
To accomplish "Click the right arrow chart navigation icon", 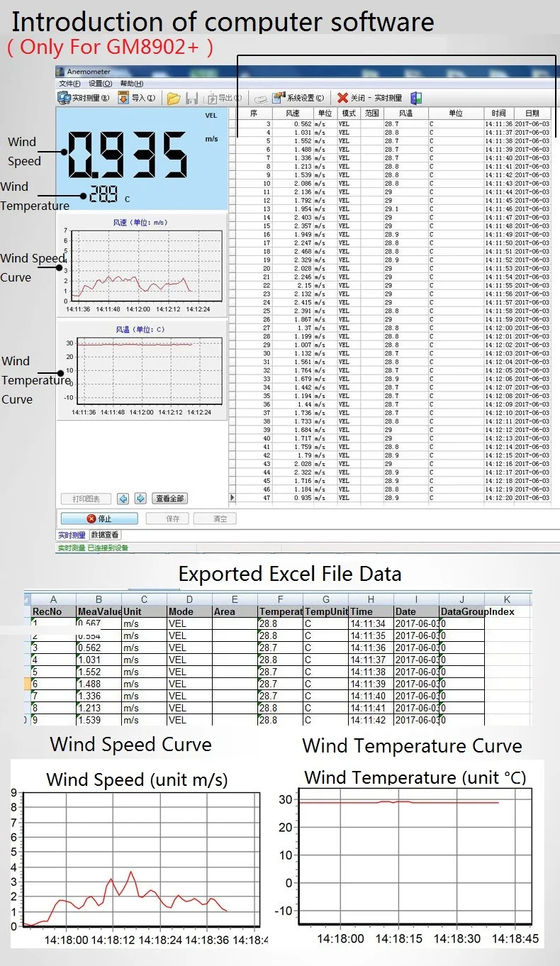I will tap(140, 499).
